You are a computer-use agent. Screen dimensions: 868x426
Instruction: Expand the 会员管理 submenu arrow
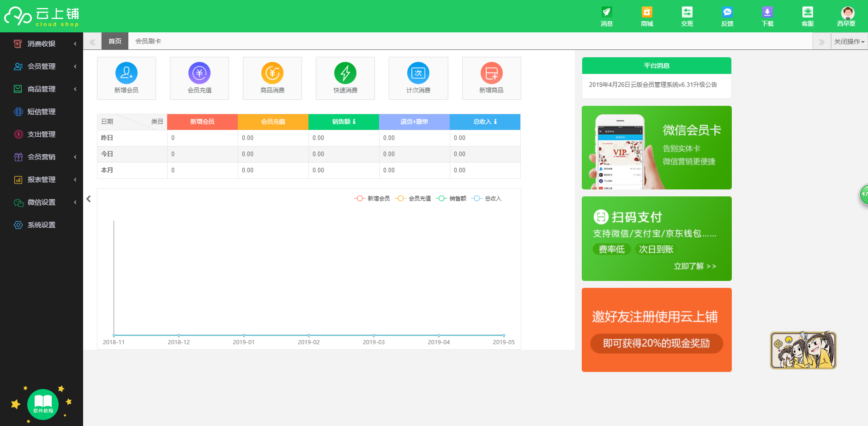click(x=75, y=67)
